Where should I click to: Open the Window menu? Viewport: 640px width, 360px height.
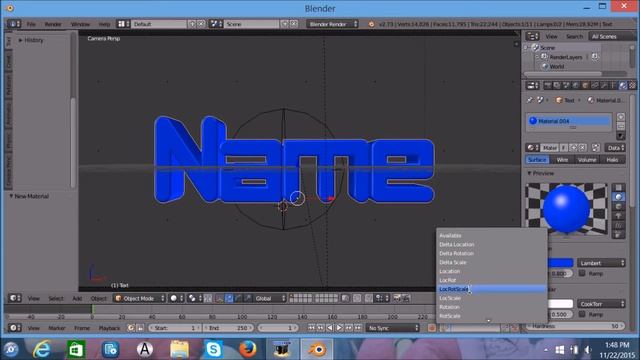[80, 24]
